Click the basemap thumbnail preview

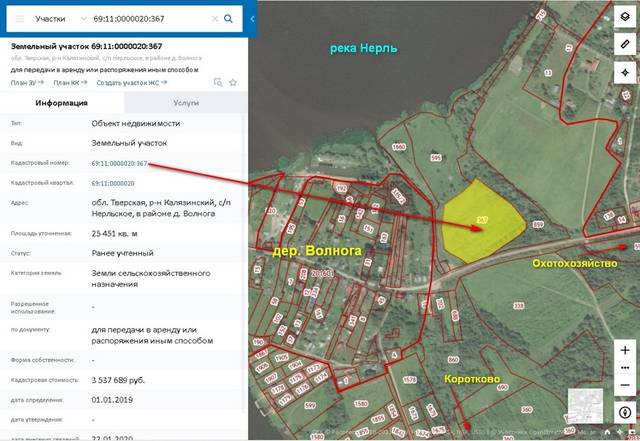pos(585,403)
